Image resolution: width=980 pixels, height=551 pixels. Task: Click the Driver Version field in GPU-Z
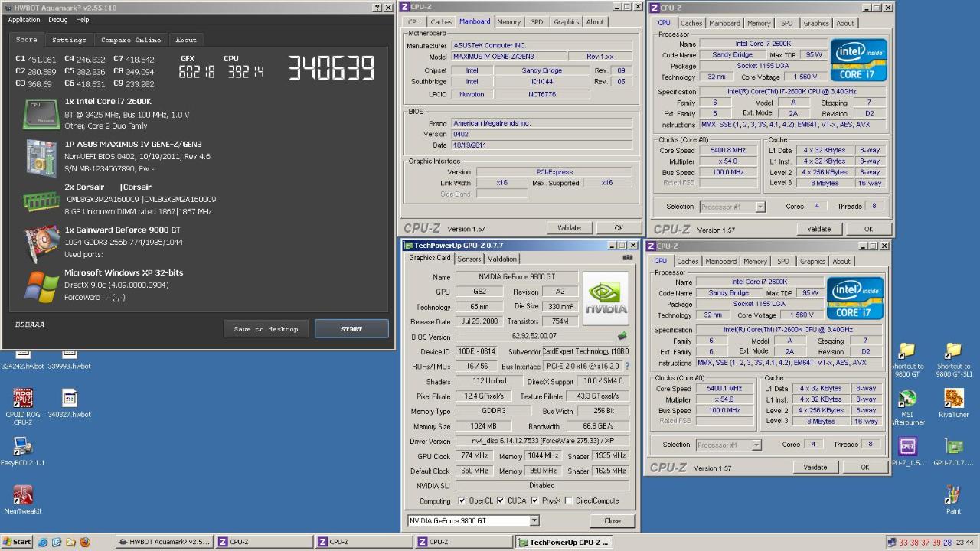542,442
